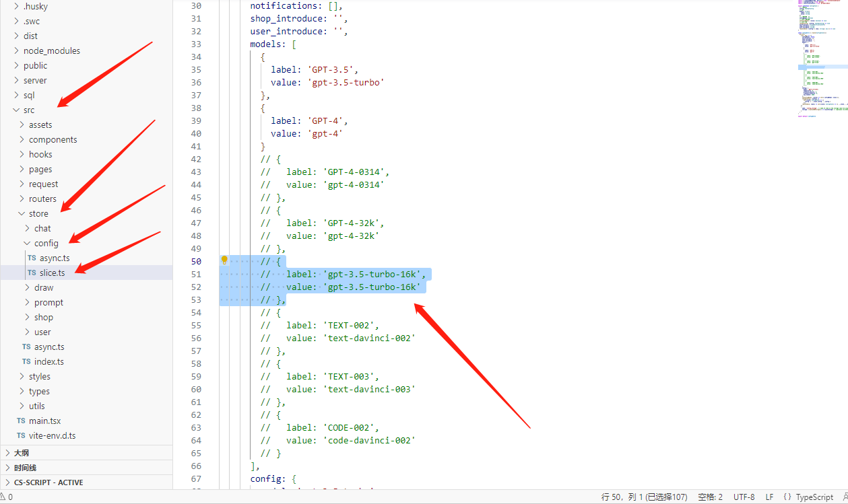Image resolution: width=848 pixels, height=504 pixels.
Task: Click the TS icon of vite-env.d.ts
Action: [21, 435]
